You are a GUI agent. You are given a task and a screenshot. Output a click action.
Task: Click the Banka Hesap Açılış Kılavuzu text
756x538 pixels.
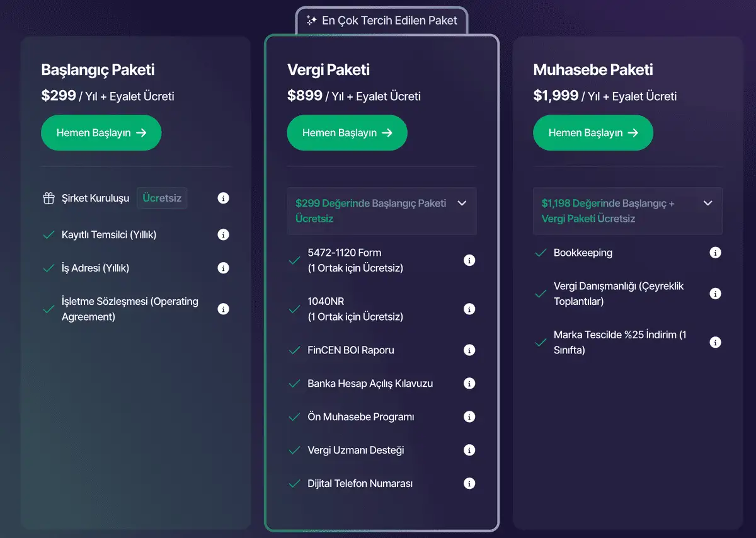point(370,383)
